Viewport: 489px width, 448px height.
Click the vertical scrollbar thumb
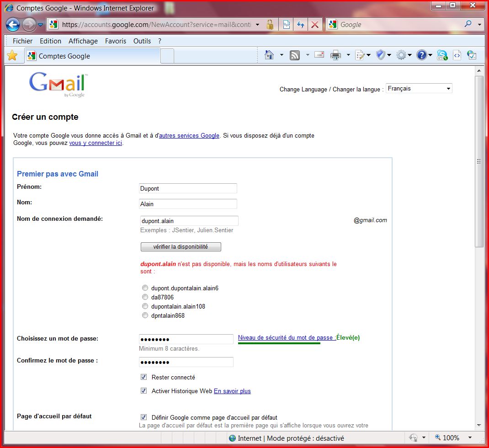pos(478,161)
